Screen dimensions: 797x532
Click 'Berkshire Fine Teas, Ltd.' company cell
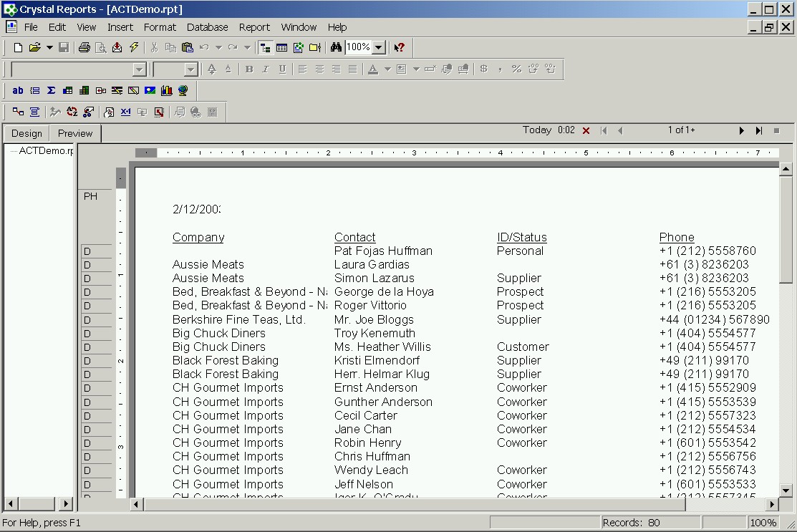click(x=238, y=319)
